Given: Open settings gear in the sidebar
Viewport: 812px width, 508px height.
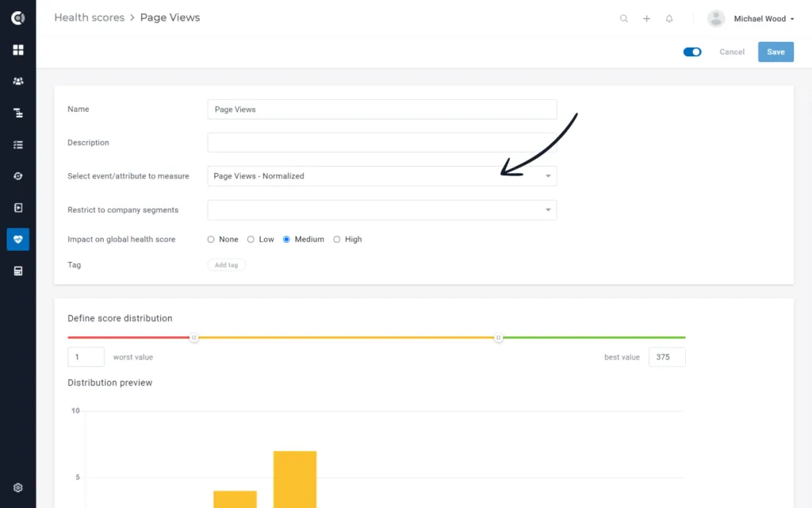Looking at the screenshot, I should (x=18, y=488).
